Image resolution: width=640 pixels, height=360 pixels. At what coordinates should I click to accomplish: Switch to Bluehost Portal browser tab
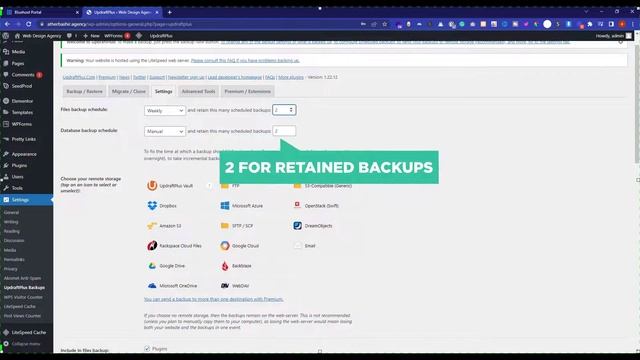pos(42,12)
